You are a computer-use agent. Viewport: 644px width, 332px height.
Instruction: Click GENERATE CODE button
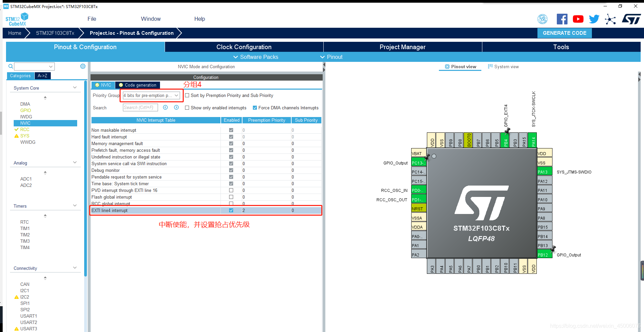pyautogui.click(x=565, y=33)
